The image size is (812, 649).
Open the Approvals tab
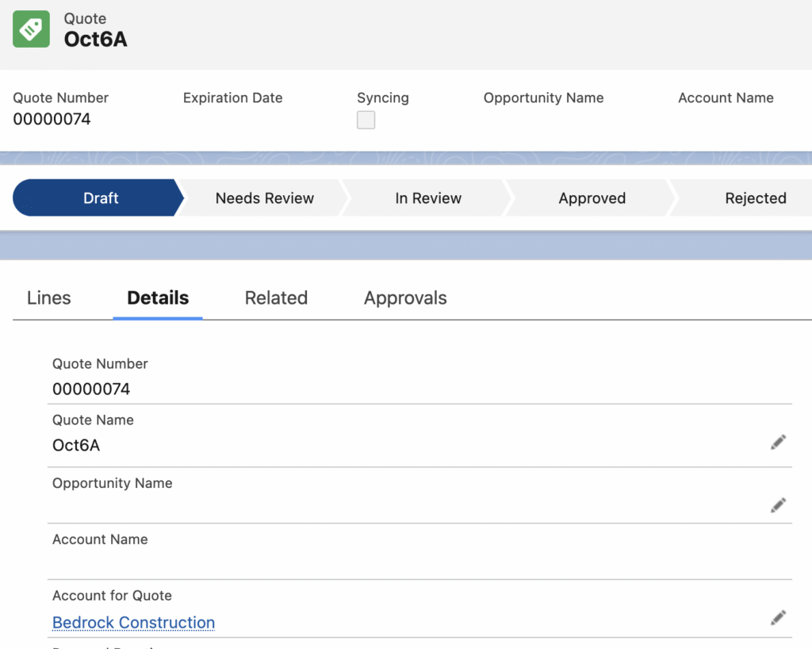click(405, 298)
